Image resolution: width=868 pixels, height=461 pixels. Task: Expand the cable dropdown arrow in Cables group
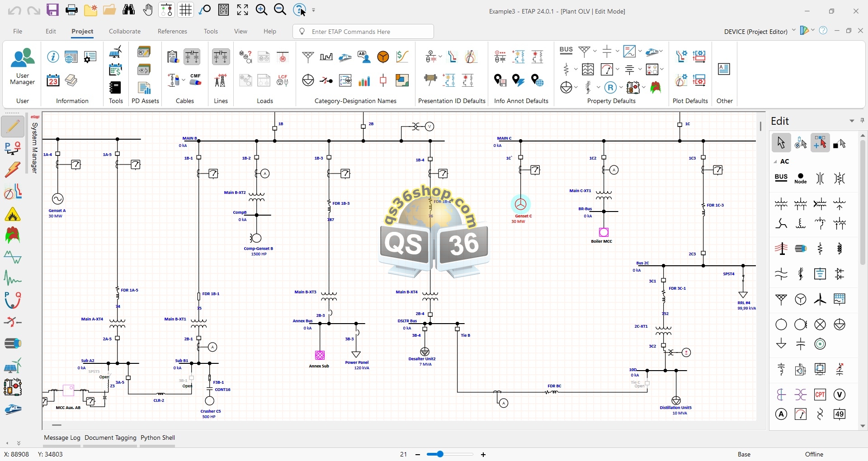coord(184,81)
